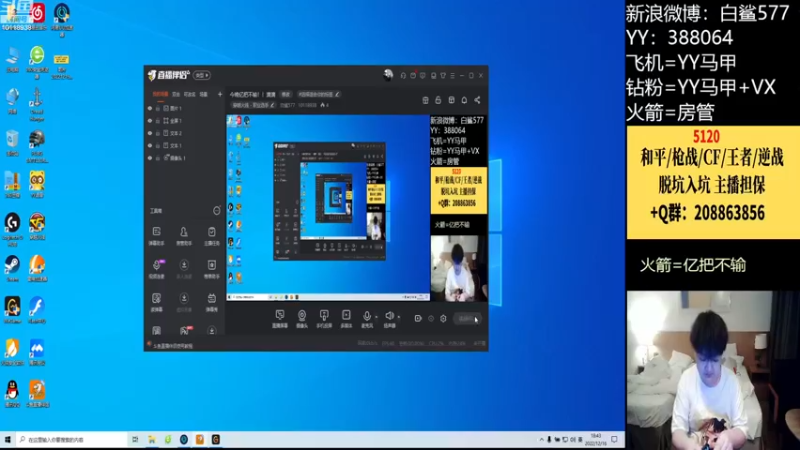Open the type pill beside the logo
Image resolution: width=800 pixels, height=450 pixels.
202,76
